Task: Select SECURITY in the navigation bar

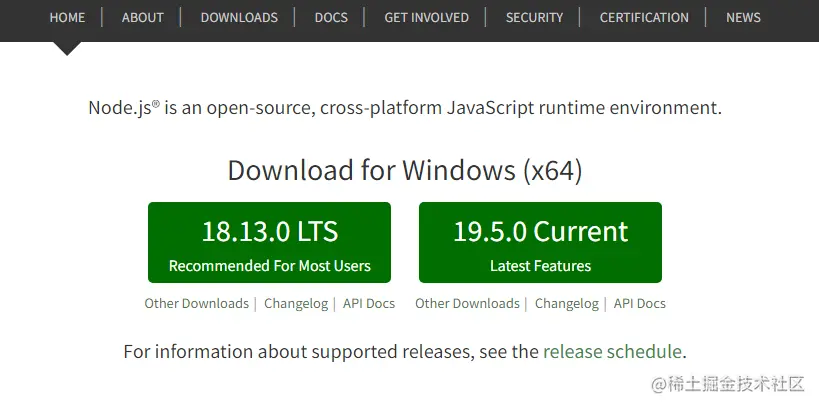Action: tap(534, 18)
